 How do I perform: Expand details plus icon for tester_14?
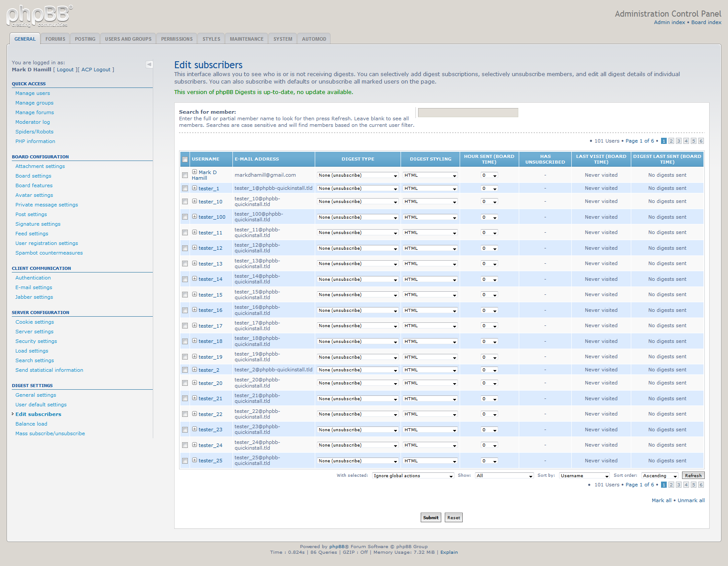(x=194, y=279)
